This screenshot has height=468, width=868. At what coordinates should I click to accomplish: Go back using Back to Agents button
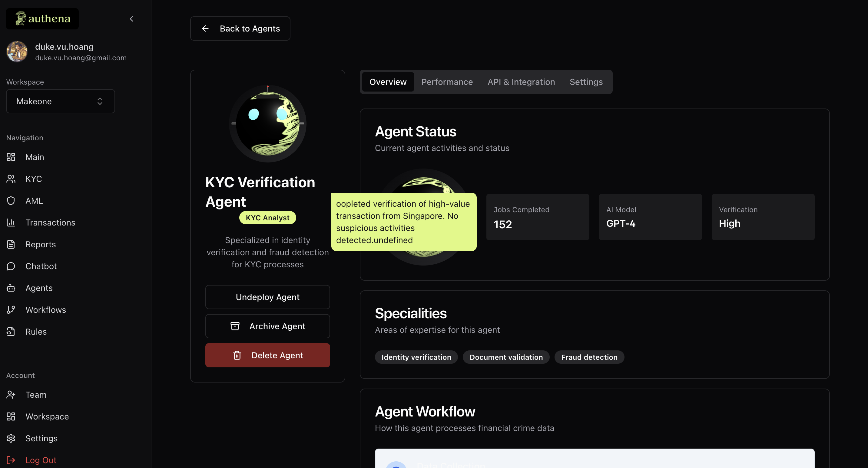point(240,29)
